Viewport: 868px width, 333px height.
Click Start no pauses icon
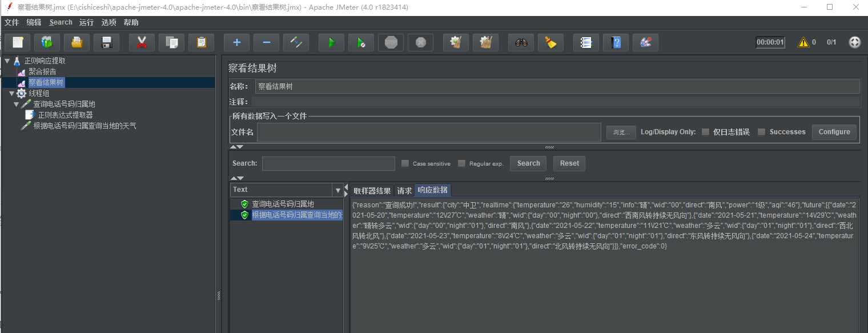pos(361,42)
